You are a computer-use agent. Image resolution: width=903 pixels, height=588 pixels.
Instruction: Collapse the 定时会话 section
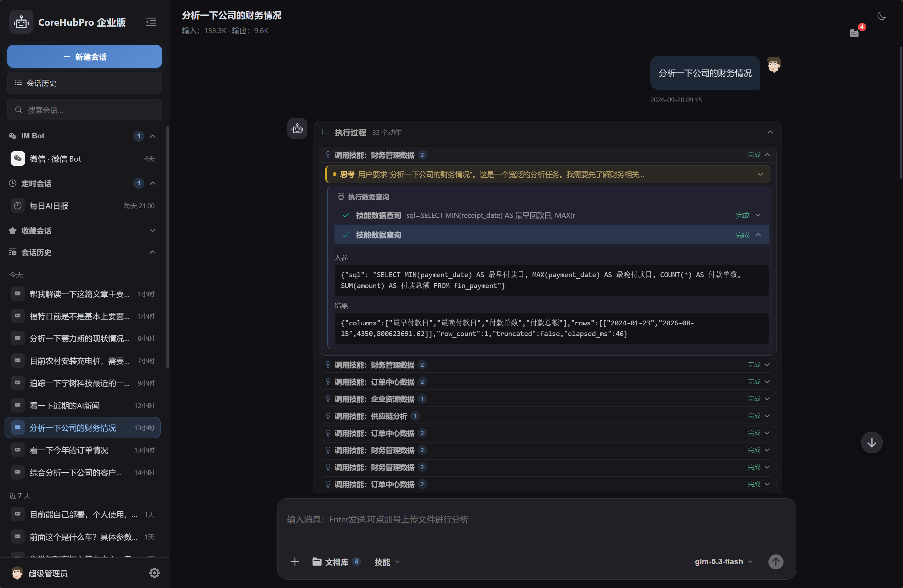coord(153,183)
